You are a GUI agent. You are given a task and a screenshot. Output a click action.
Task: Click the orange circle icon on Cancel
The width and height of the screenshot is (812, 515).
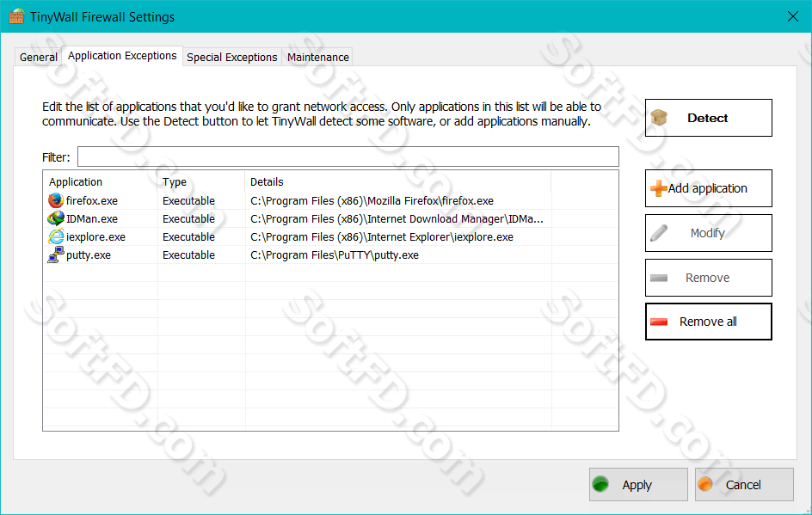(705, 484)
